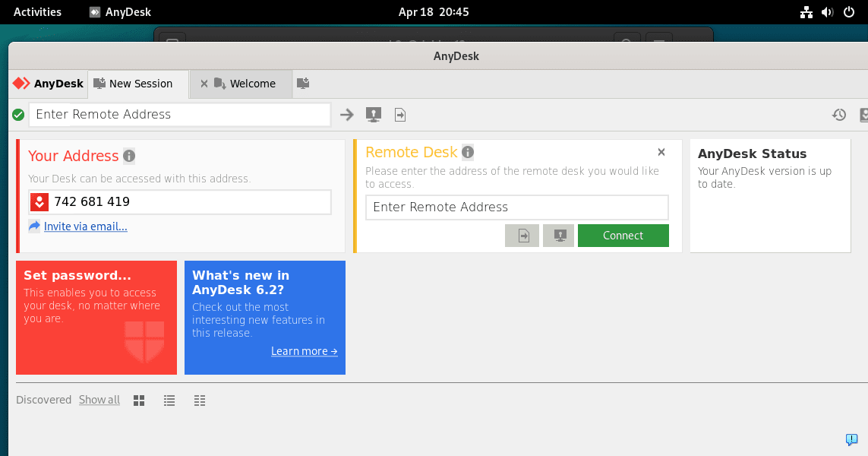Click the AnyDesk logo tab
Screen dimensions: 868x456
coord(47,84)
